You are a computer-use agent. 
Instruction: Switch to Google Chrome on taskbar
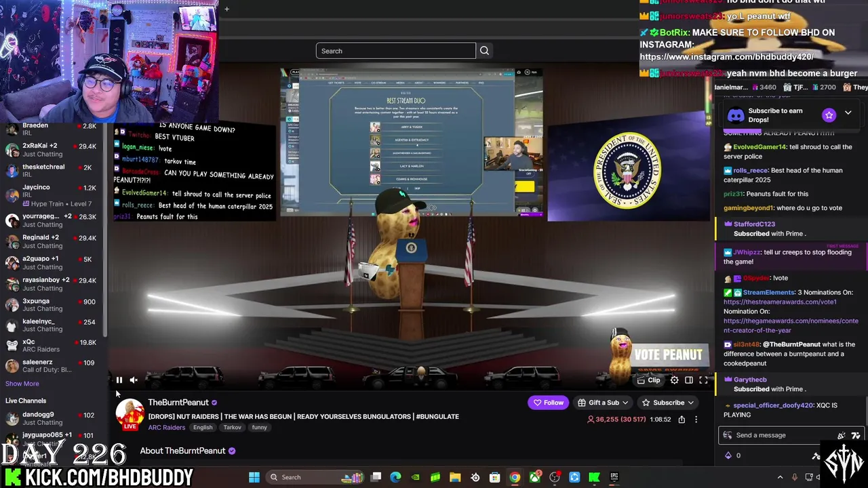click(515, 477)
